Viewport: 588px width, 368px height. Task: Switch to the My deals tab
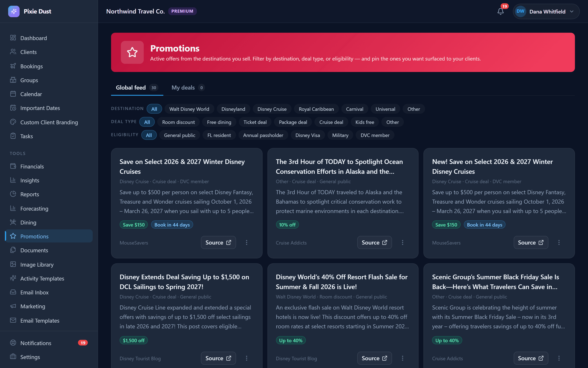pyautogui.click(x=188, y=88)
